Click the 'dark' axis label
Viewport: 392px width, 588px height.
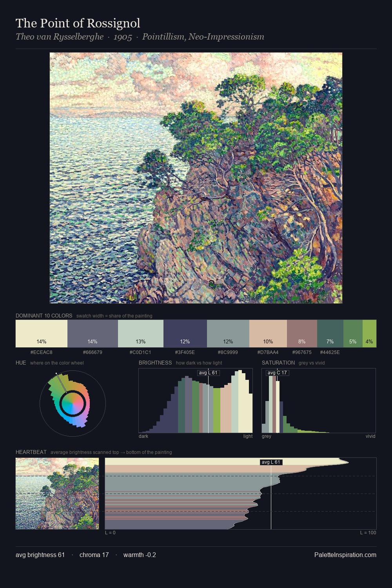coord(143,436)
